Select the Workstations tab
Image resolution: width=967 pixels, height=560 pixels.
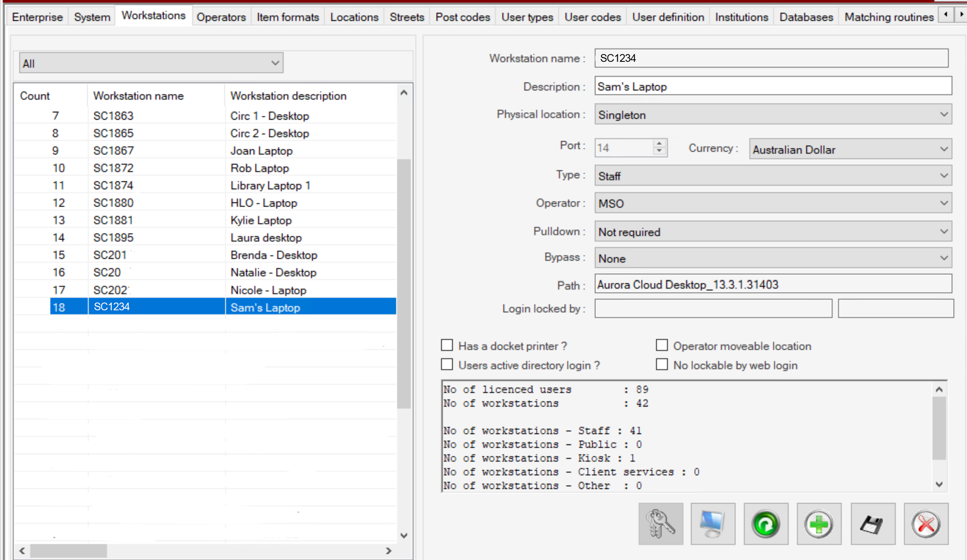point(153,15)
